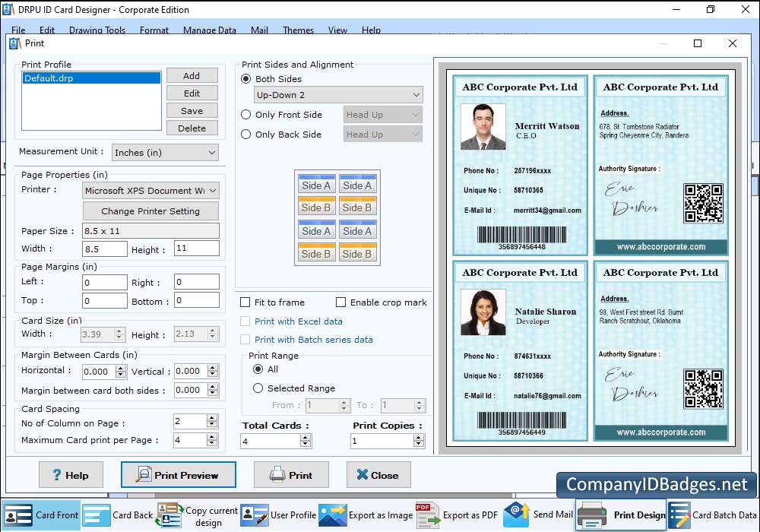Close the Print dialog via Close button
Screen dimensions: 760x532
point(378,475)
